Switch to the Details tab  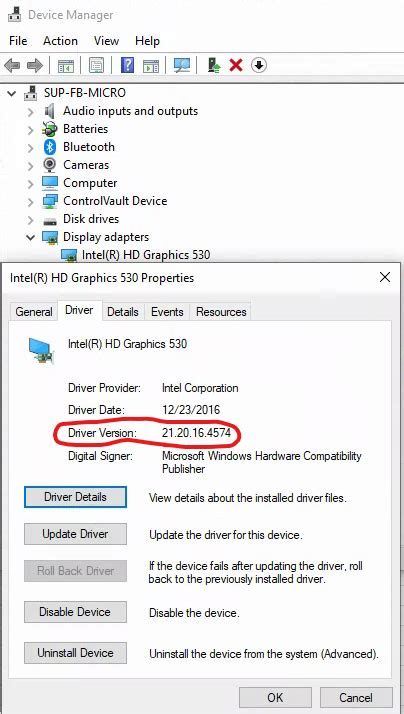[x=123, y=312]
